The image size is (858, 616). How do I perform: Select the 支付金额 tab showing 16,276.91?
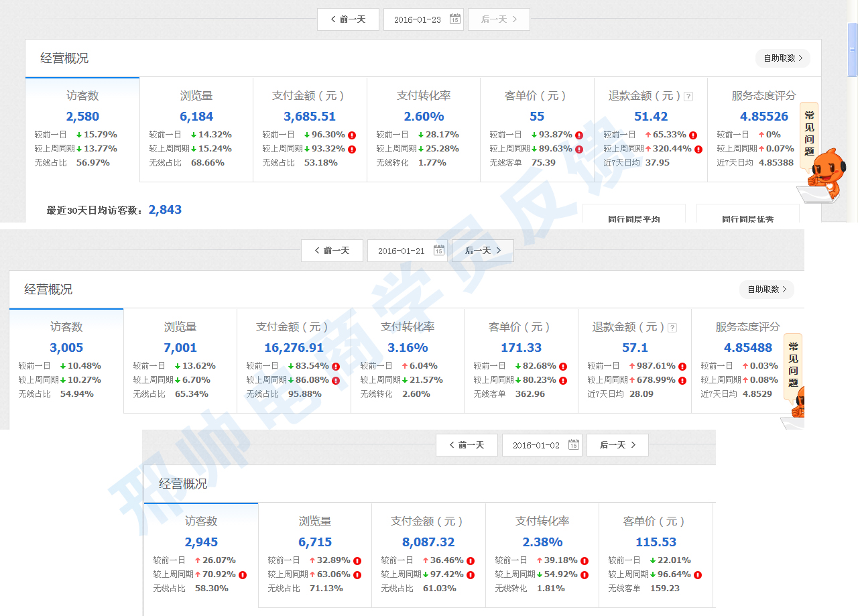[294, 360]
